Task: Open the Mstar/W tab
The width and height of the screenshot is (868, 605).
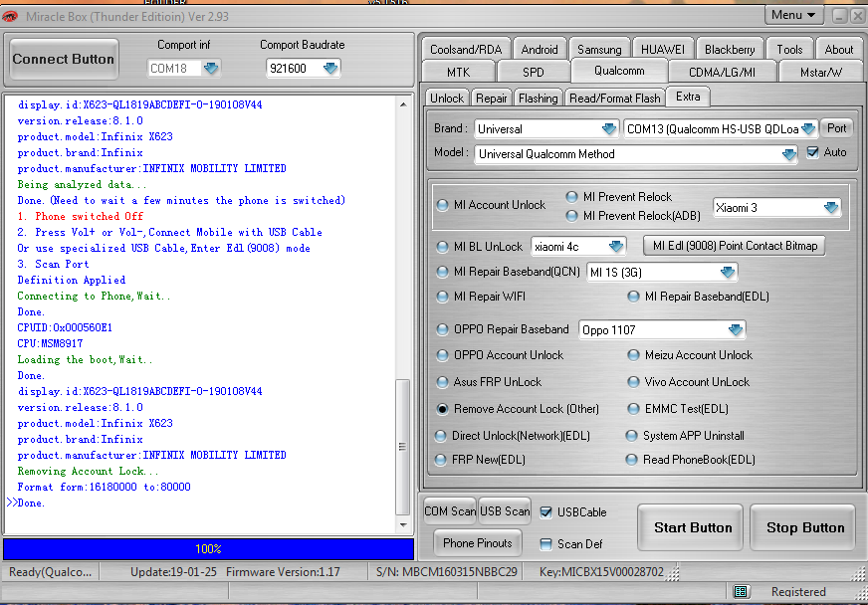Action: (x=821, y=72)
